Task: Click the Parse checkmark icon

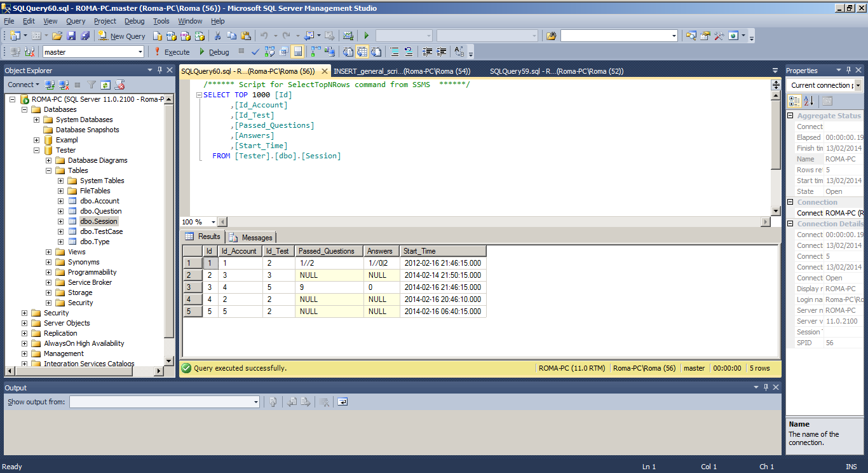Action: pyautogui.click(x=255, y=51)
